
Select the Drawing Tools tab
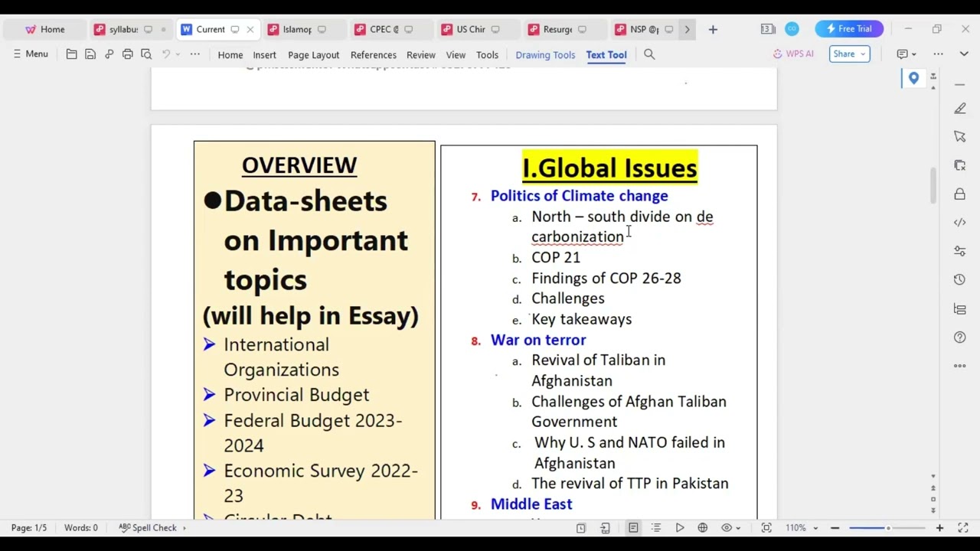pos(545,55)
